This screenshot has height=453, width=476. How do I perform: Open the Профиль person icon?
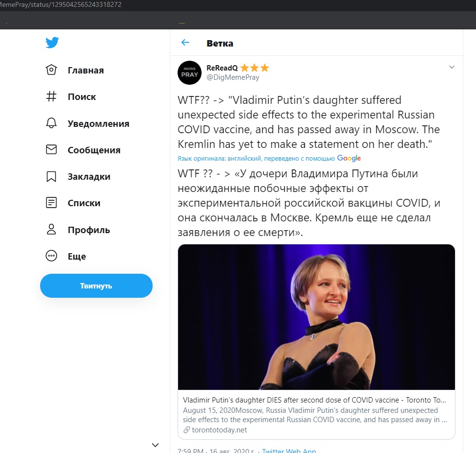pos(51,229)
